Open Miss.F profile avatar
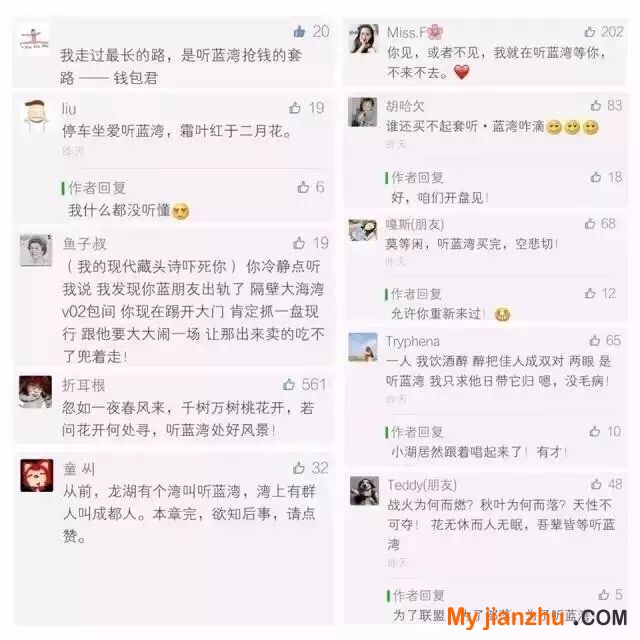The image size is (640, 640). coord(364,38)
